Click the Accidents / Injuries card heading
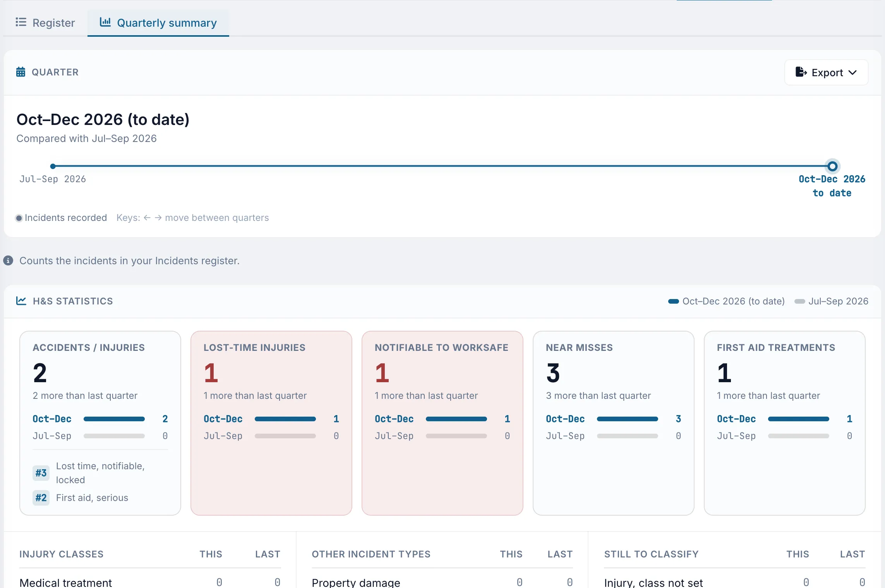The width and height of the screenshot is (885, 588). [89, 347]
